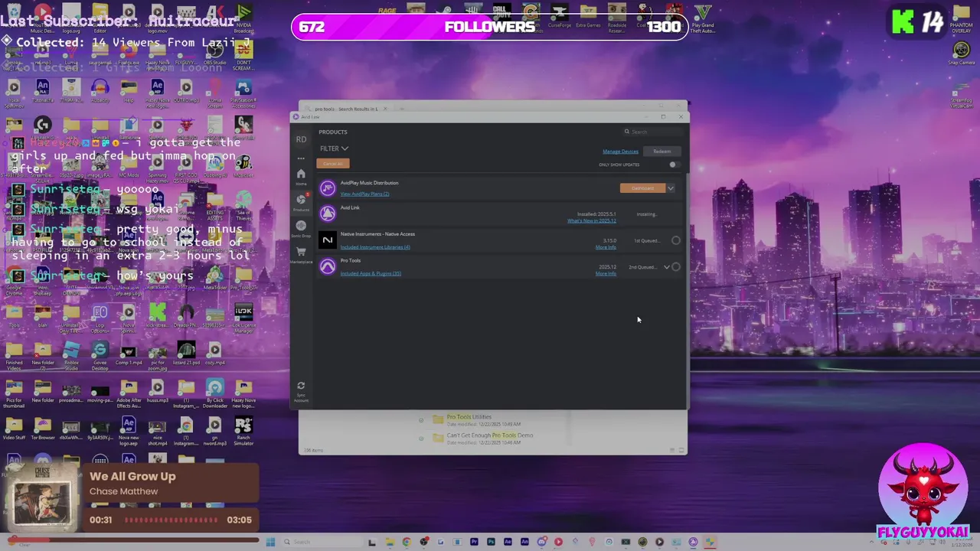Open Google Chrome from the taskbar
The width and height of the screenshot is (980, 551).
click(406, 542)
